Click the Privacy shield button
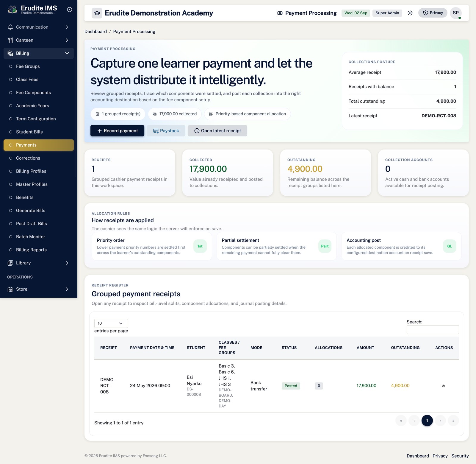476x464 pixels. pyautogui.click(x=433, y=13)
